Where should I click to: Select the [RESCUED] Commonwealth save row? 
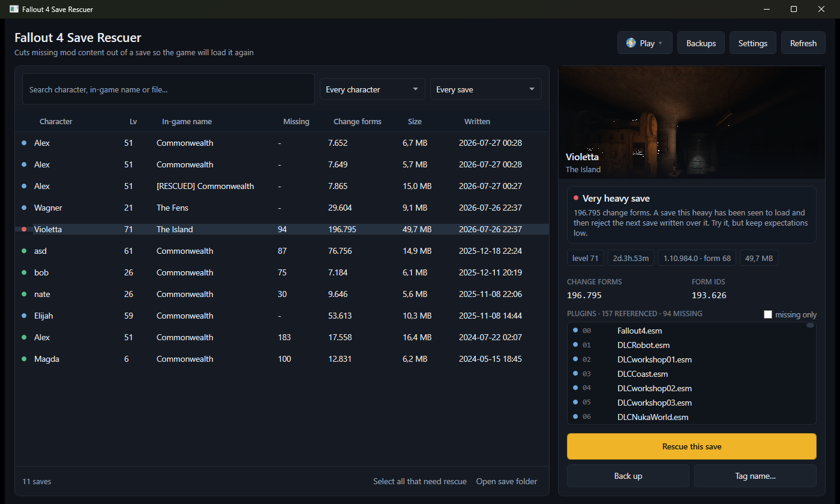[x=282, y=186]
